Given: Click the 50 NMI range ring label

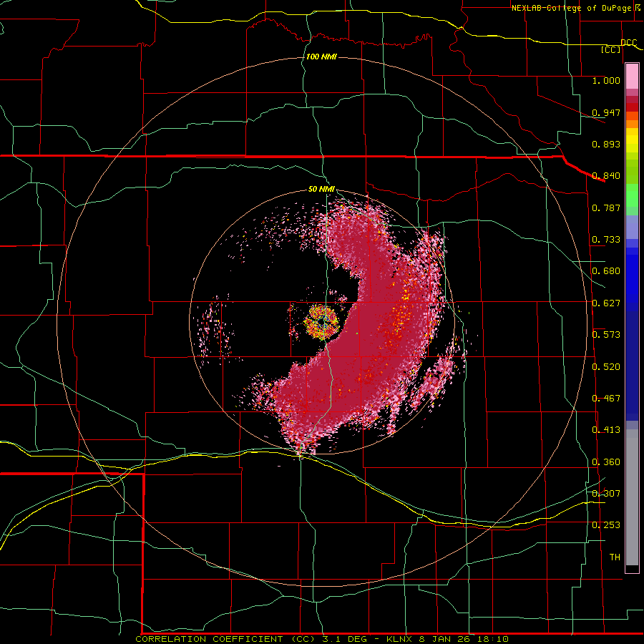Looking at the screenshot, I should (x=321, y=189).
